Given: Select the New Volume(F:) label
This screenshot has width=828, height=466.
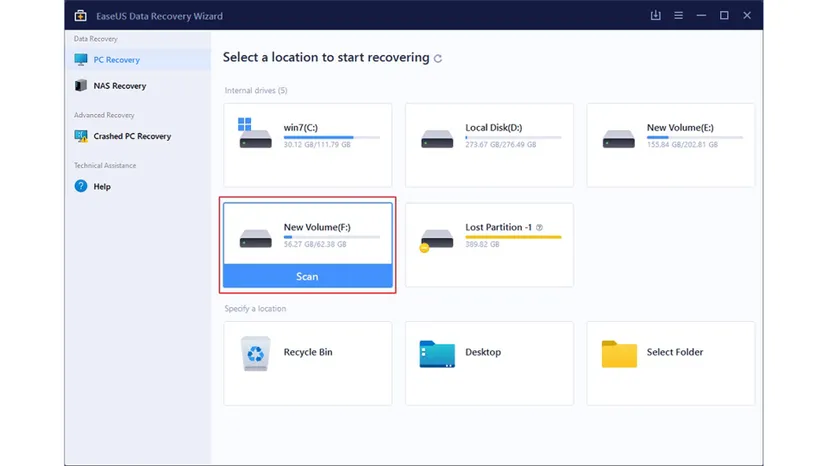Looking at the screenshot, I should pos(317,227).
